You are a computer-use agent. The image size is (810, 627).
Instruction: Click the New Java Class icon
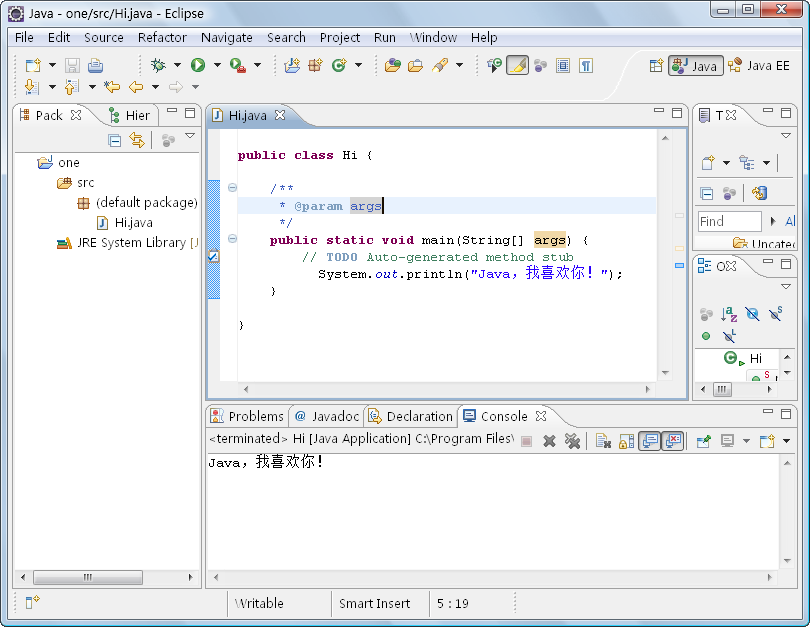(339, 65)
